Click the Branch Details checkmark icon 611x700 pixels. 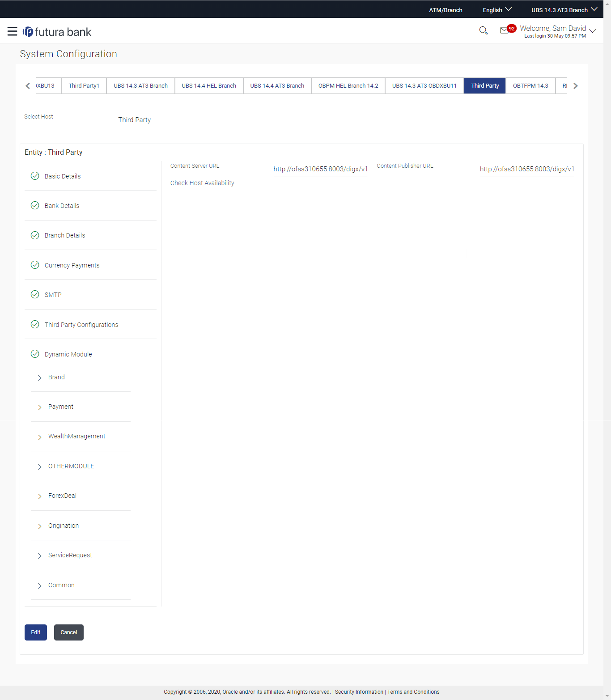click(x=35, y=235)
